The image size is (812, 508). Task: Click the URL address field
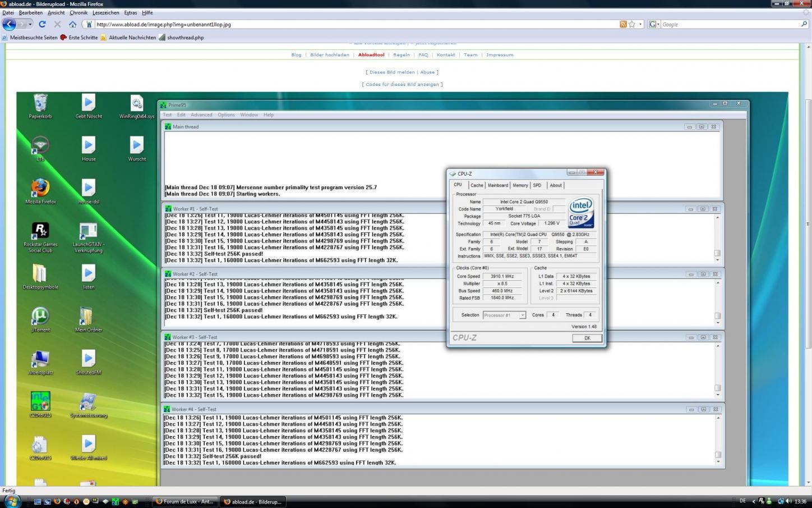pos(357,24)
